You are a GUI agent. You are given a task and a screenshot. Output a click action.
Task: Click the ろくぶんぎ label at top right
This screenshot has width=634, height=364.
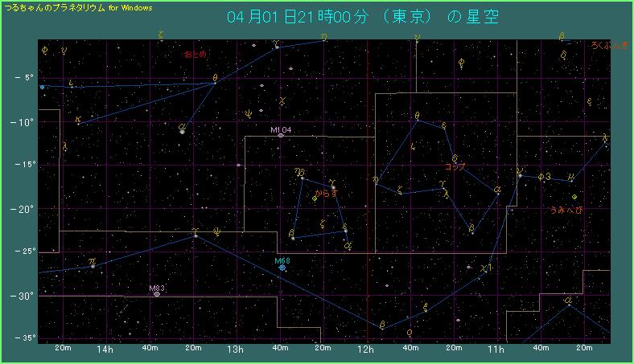pyautogui.click(x=608, y=46)
